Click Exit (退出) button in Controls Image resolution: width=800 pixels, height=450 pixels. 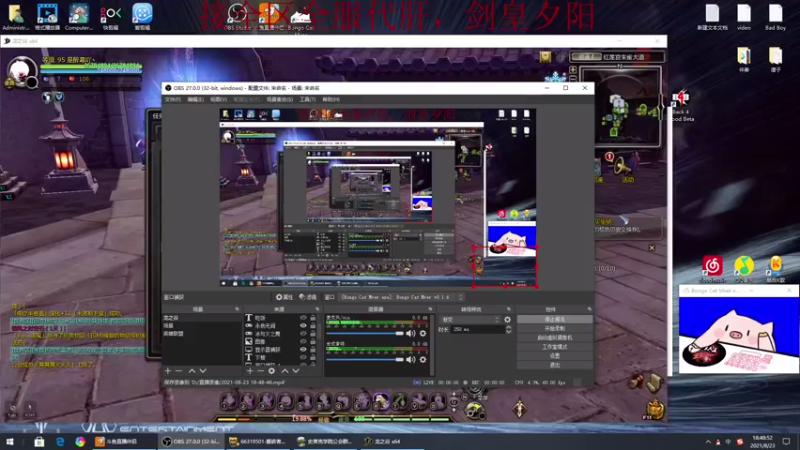click(x=555, y=365)
